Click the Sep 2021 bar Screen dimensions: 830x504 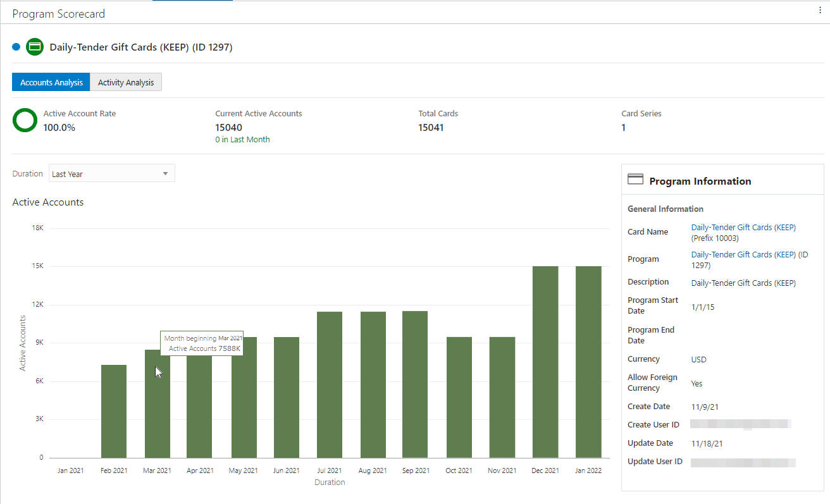tap(415, 384)
